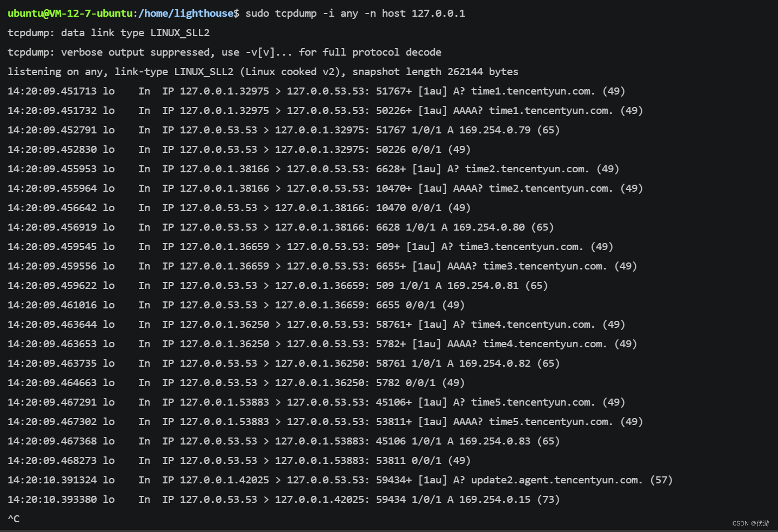Viewport: 778px width, 532px height.
Task: Select the IP address 169.254.0.79
Action: click(495, 130)
